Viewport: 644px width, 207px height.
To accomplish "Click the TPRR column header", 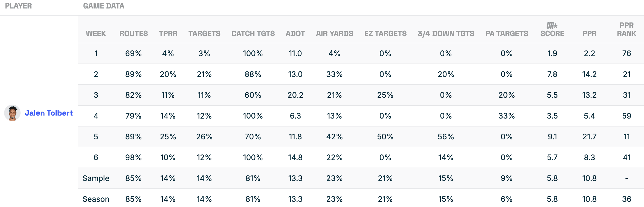I will click(168, 33).
